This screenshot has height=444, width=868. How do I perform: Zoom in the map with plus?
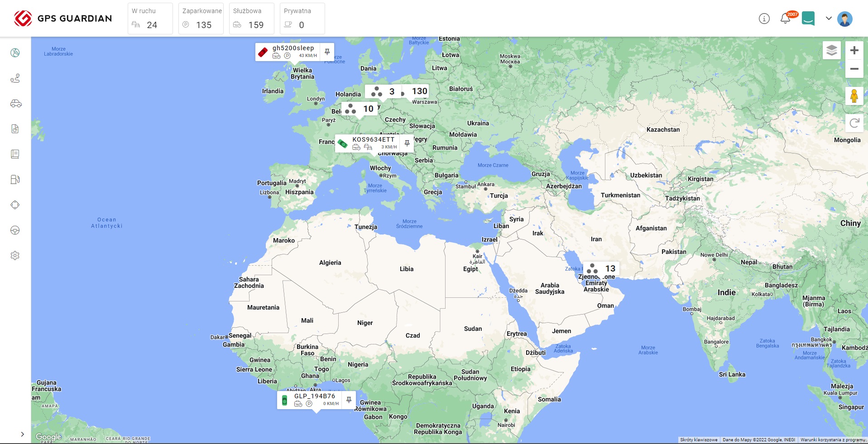[x=854, y=50]
